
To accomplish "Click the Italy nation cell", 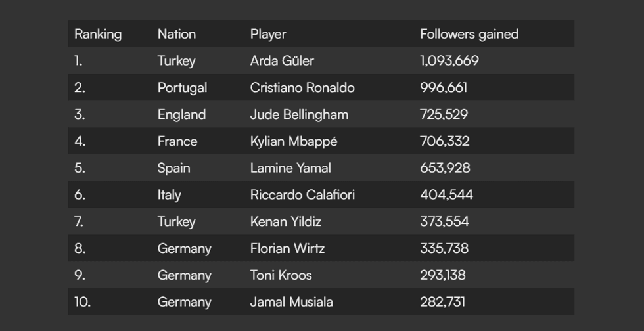I will [169, 195].
